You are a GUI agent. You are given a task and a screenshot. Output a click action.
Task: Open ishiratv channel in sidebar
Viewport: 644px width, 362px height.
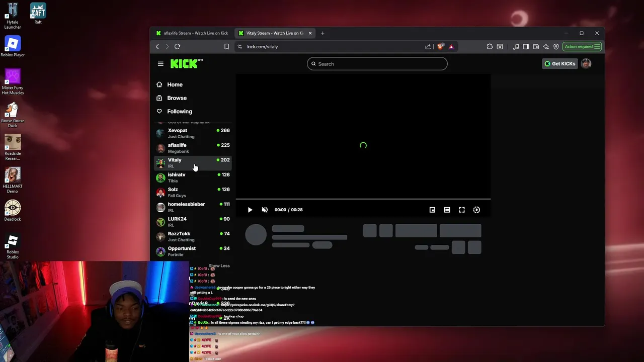pyautogui.click(x=193, y=177)
